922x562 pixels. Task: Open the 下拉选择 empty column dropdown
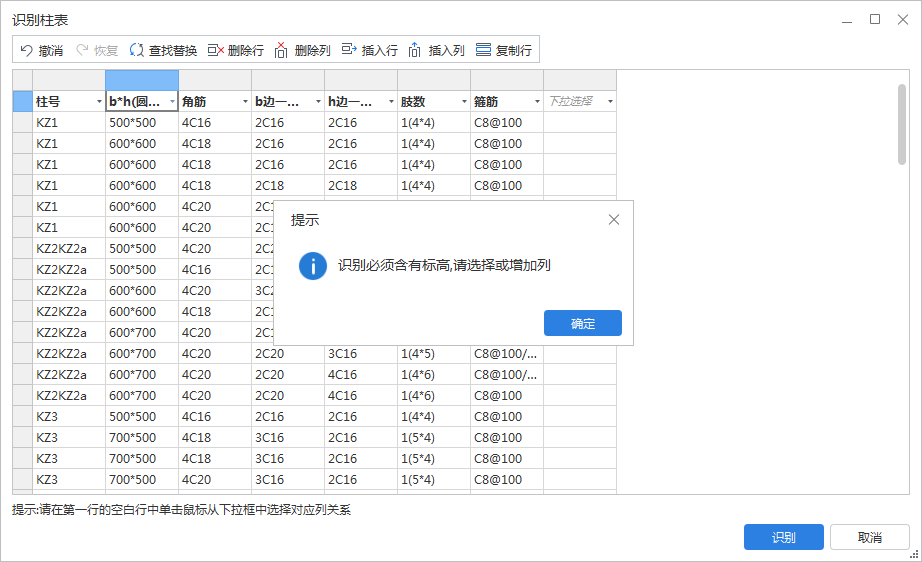pyautogui.click(x=610, y=102)
